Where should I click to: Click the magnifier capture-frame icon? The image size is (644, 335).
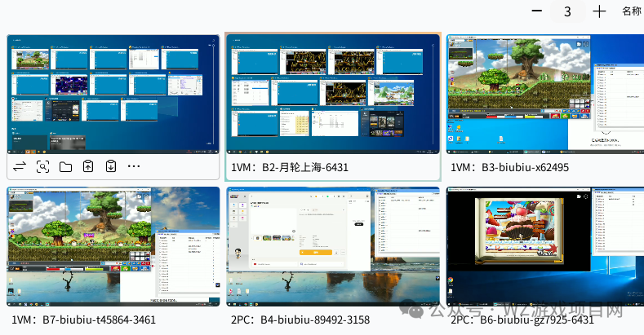coord(42,166)
